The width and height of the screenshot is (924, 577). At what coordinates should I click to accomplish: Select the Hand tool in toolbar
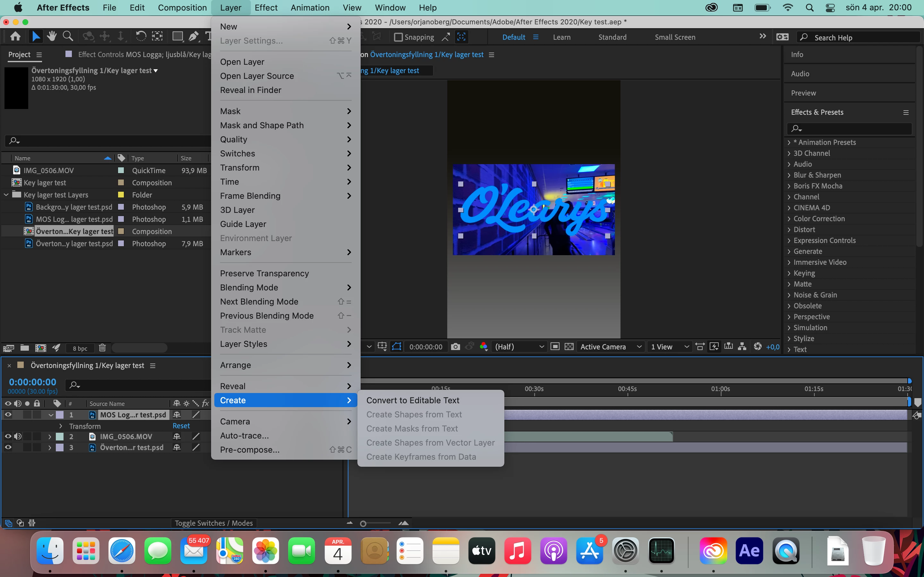52,37
